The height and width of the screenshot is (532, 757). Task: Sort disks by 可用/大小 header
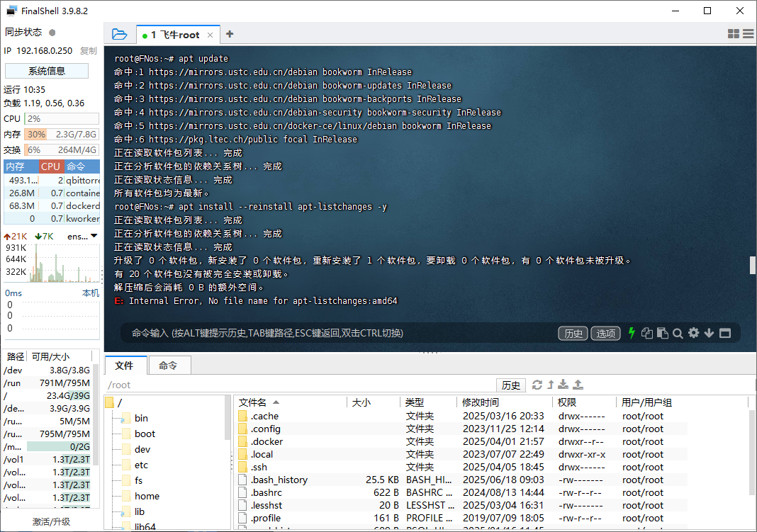[x=59, y=356]
